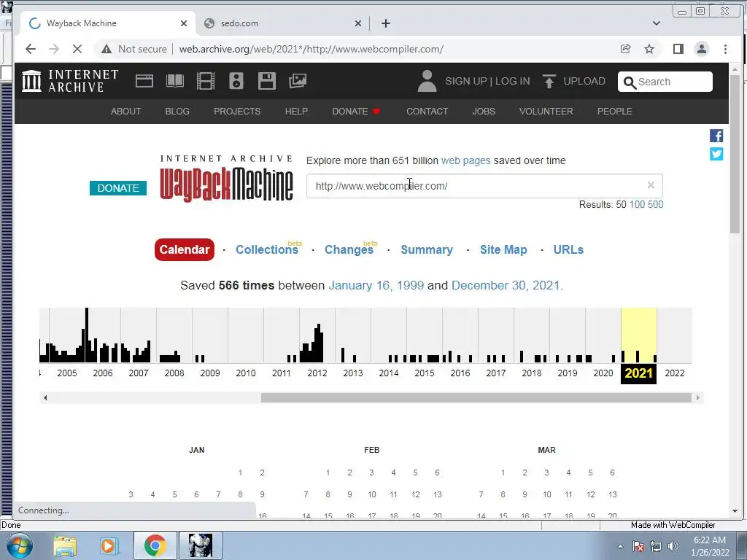Stop page loading with X button
Viewport: 747px width, 560px height.
pos(77,49)
